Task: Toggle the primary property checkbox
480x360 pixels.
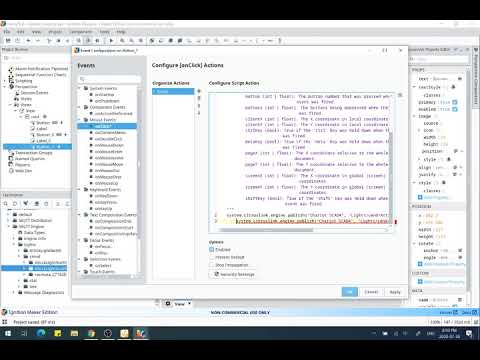Action: click(x=455, y=102)
